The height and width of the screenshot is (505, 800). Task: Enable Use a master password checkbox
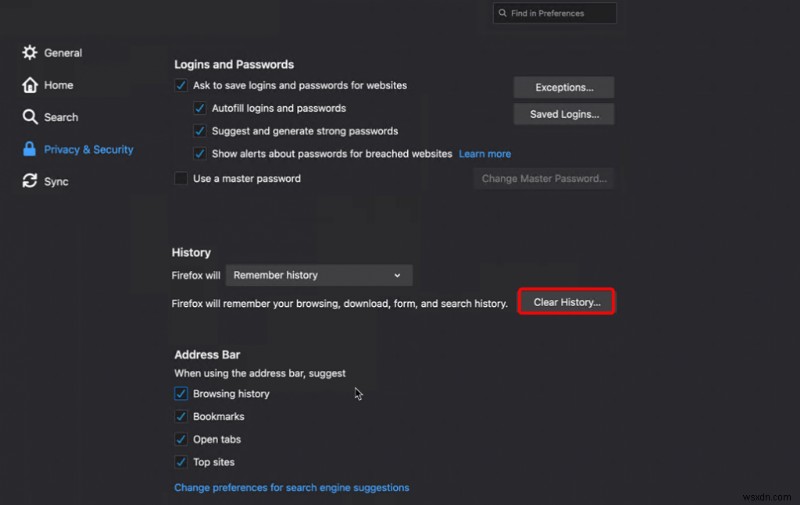click(181, 179)
